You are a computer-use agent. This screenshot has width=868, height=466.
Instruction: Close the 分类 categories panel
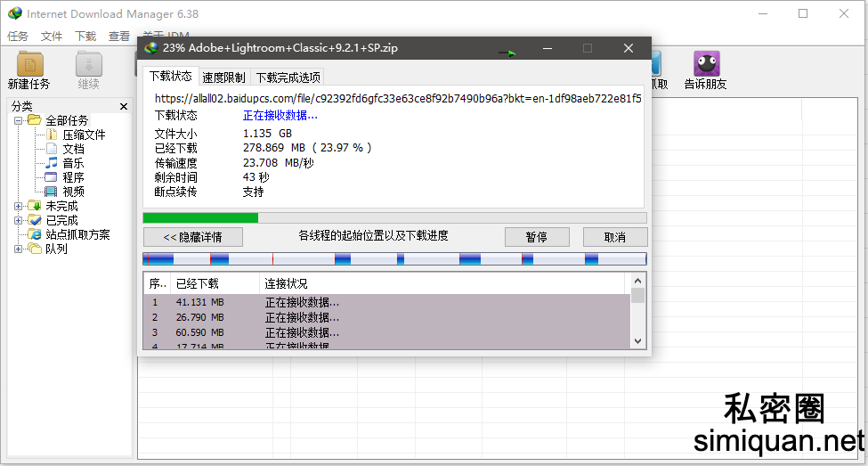click(124, 106)
